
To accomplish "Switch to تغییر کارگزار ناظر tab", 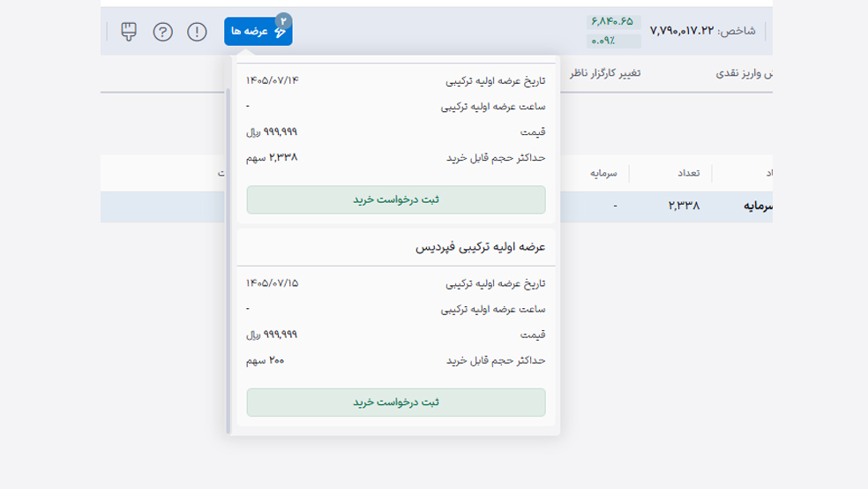I will click(605, 73).
